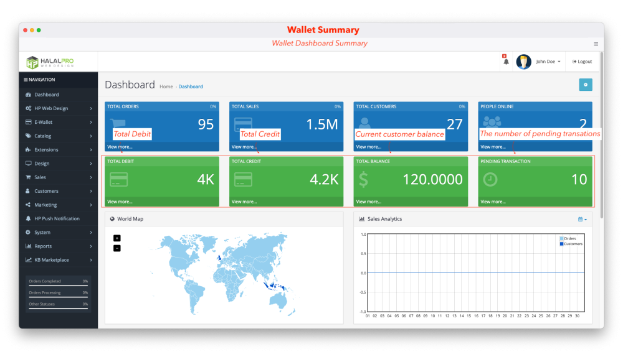Open the notifications bell icon

[x=506, y=62]
